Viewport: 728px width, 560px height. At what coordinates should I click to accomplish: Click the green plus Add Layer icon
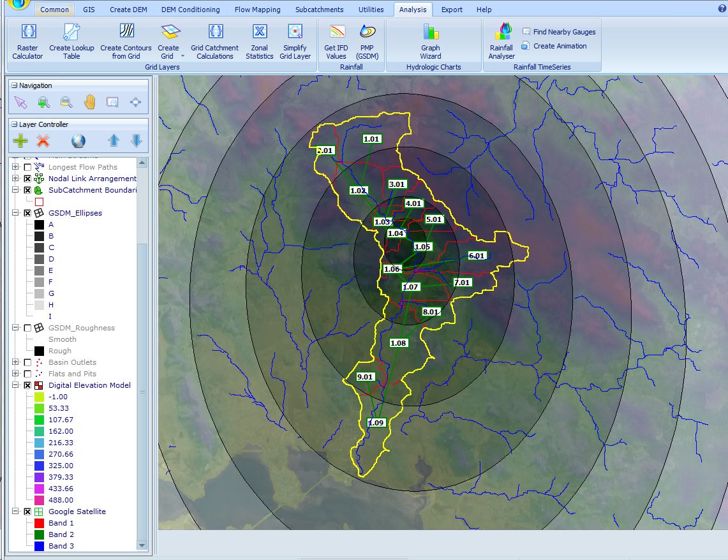20,141
